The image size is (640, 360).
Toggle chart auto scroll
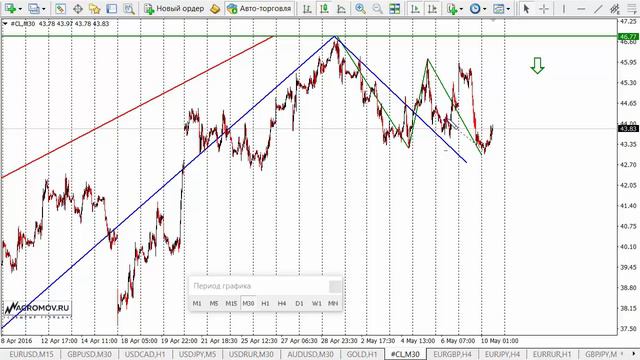[415, 8]
